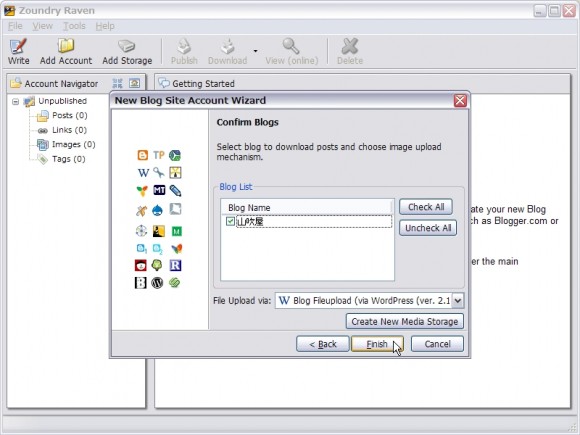The image size is (580, 435).
Task: Open Add Account from the toolbar
Action: tap(66, 52)
